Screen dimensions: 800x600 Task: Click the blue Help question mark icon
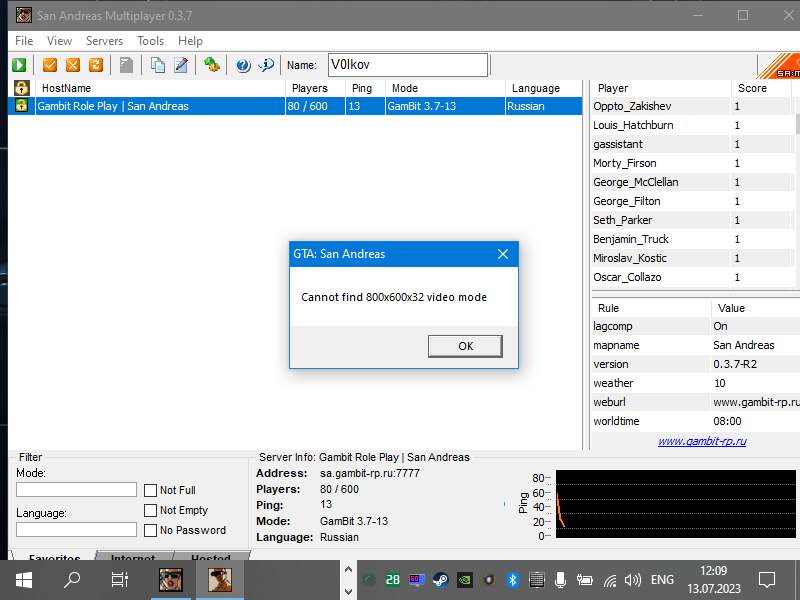point(243,65)
